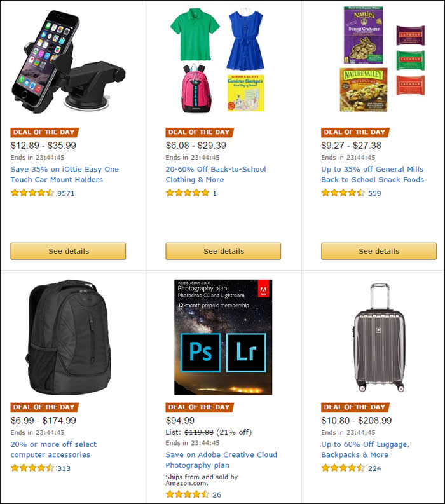Click the gray hardside luggage image
The image size is (445, 504).
(x=380, y=337)
